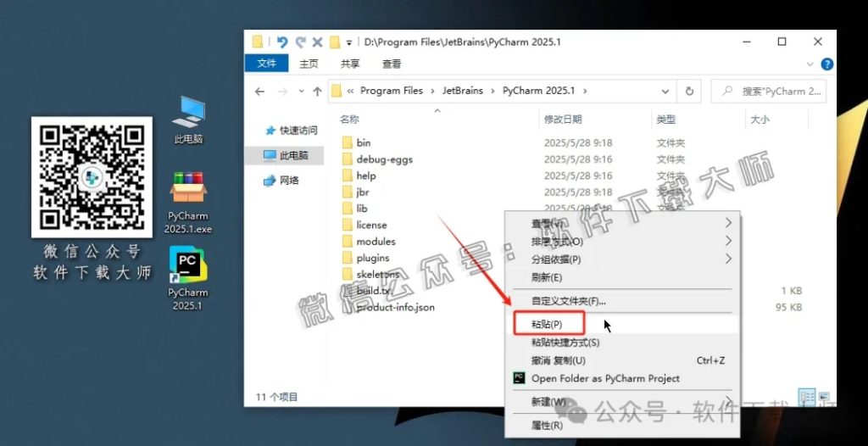
Task: Click the folder icon at title bar left
Action: point(257,42)
